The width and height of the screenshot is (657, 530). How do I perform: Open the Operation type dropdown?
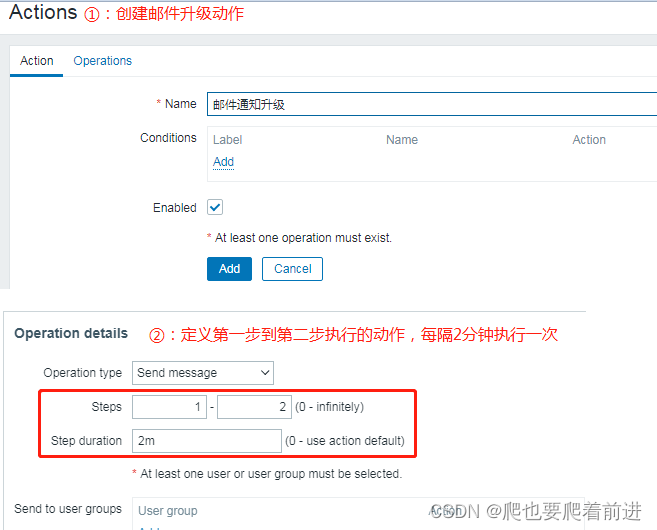[x=203, y=372]
